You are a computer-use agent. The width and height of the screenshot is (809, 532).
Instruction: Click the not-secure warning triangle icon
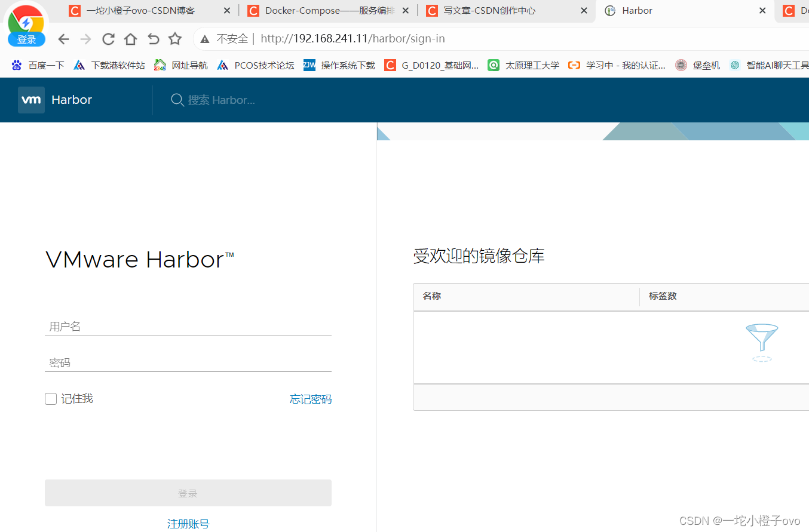coord(205,39)
